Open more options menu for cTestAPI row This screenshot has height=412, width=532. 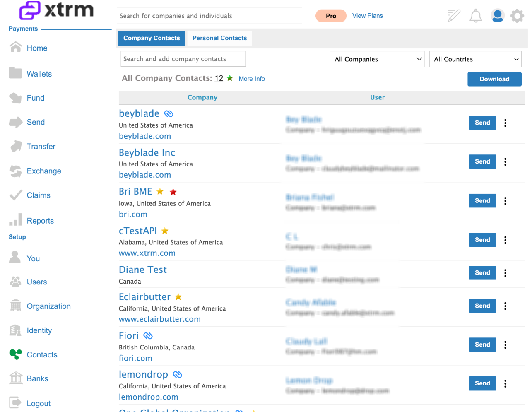[x=505, y=240]
